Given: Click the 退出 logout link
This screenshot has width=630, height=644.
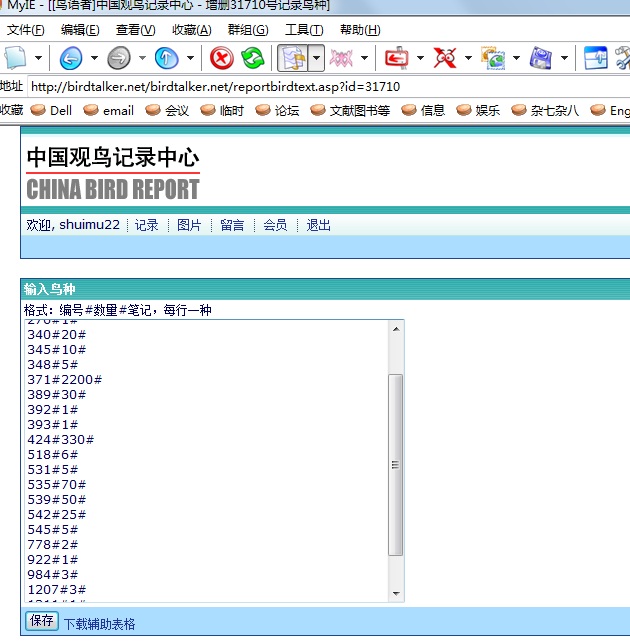Looking at the screenshot, I should [318, 225].
